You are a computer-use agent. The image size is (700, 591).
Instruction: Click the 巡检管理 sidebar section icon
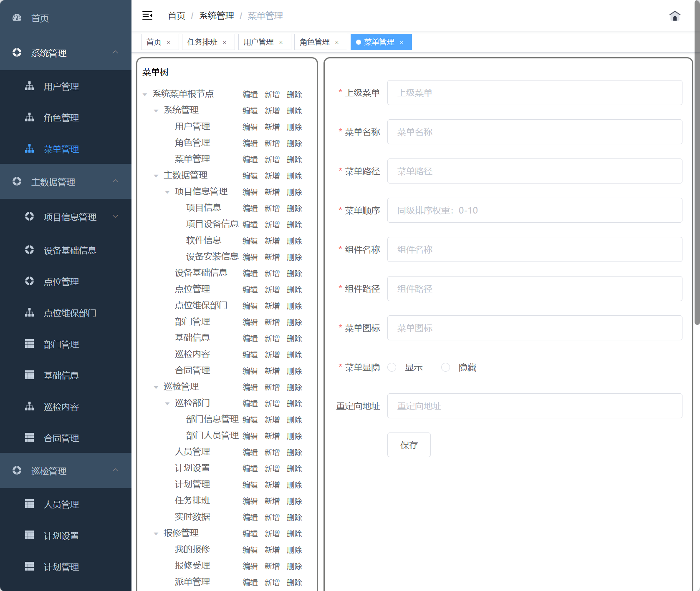[17, 470]
